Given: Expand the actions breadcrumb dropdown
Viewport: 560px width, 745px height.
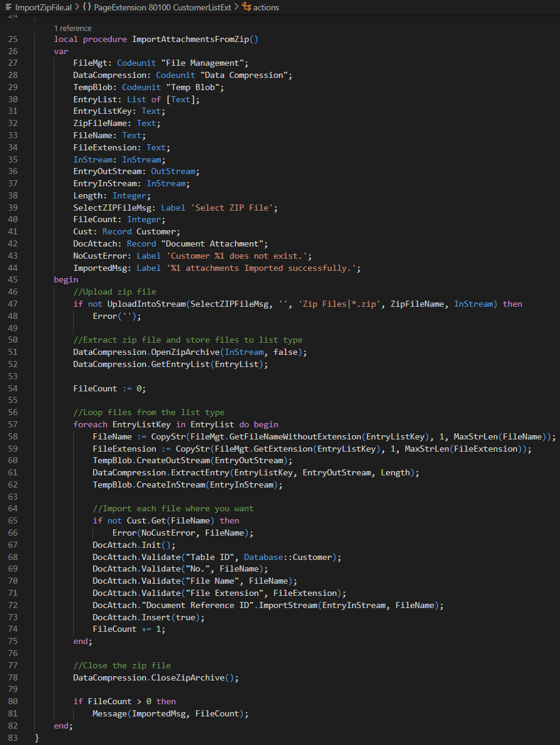Looking at the screenshot, I should pos(266,7).
